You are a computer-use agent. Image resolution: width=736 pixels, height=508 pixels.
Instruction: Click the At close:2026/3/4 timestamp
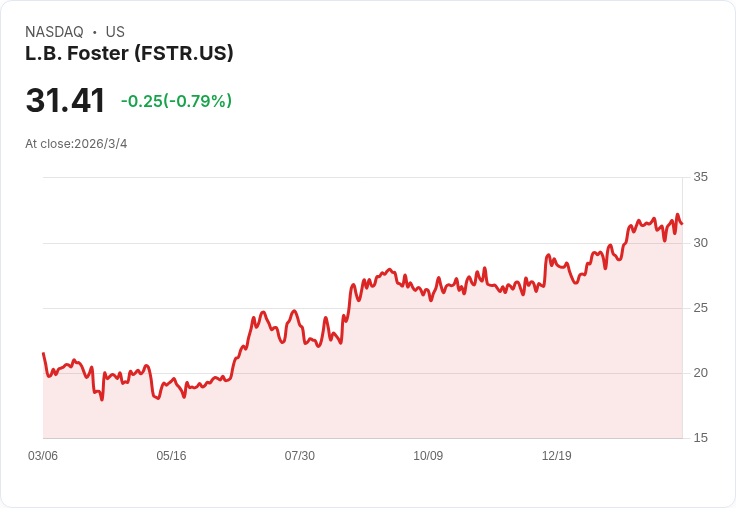coord(76,144)
